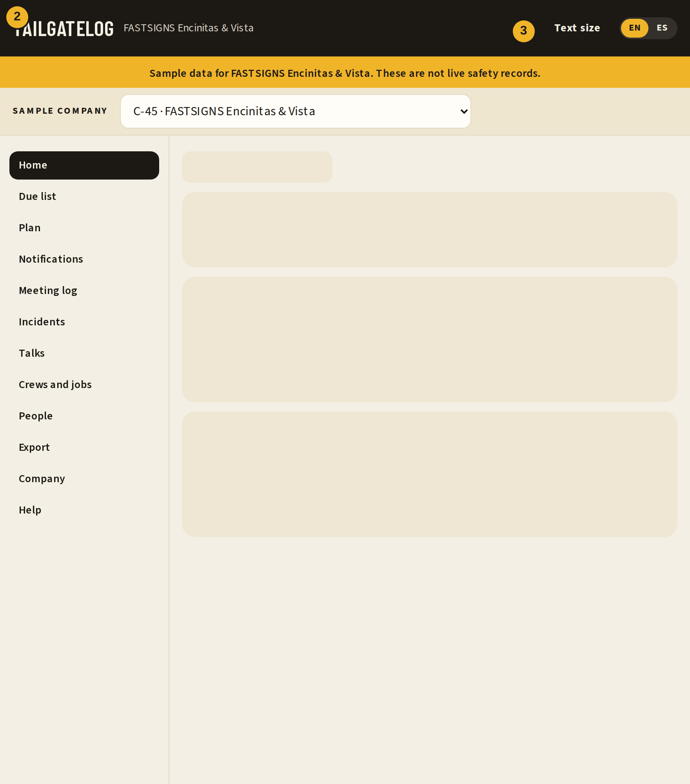Open the Plan page
Screen dimensions: 690x784
(84, 228)
